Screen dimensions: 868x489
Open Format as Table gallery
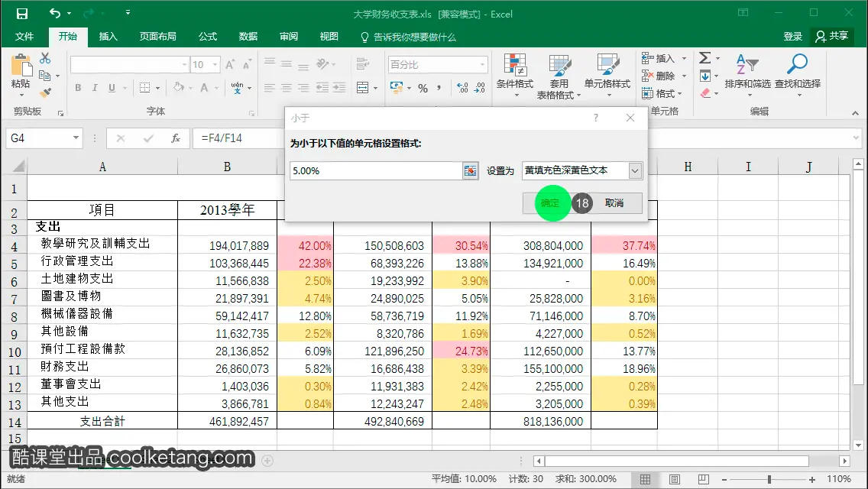pyautogui.click(x=559, y=76)
